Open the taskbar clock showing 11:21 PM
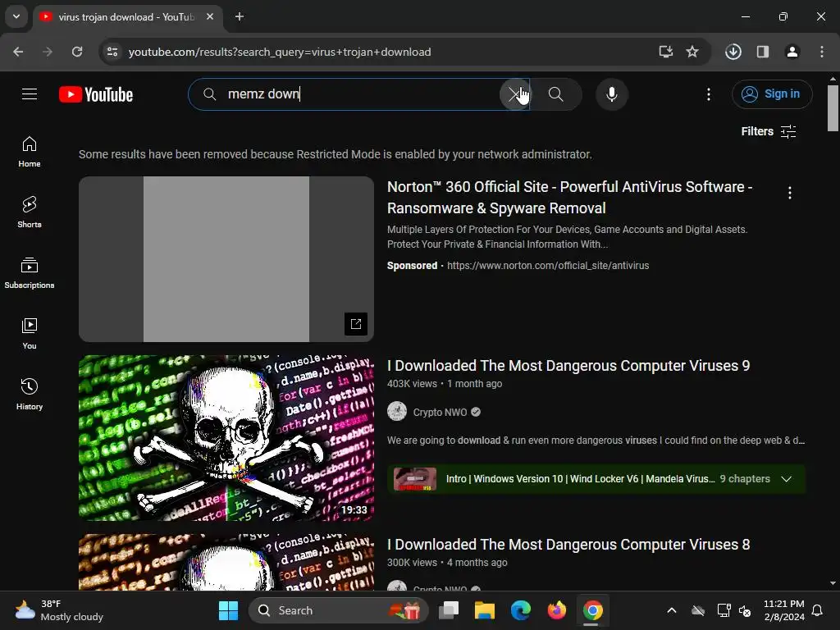Image resolution: width=840 pixels, height=630 pixels. click(783, 610)
